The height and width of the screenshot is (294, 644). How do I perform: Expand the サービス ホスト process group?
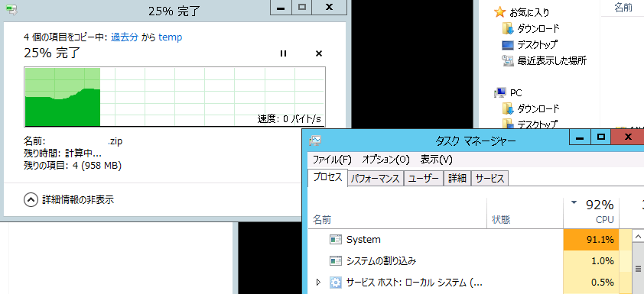317,283
